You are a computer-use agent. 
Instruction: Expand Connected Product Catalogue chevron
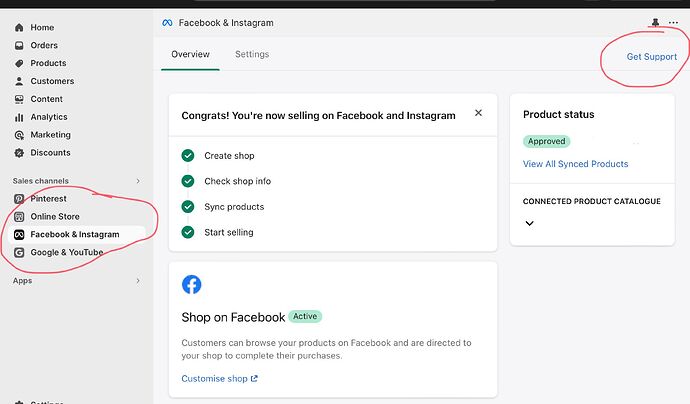click(x=529, y=224)
